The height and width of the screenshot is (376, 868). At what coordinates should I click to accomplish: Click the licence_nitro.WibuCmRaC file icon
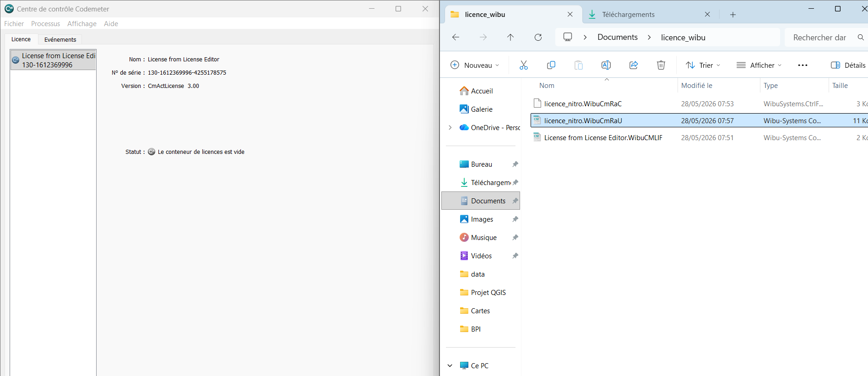(x=537, y=104)
